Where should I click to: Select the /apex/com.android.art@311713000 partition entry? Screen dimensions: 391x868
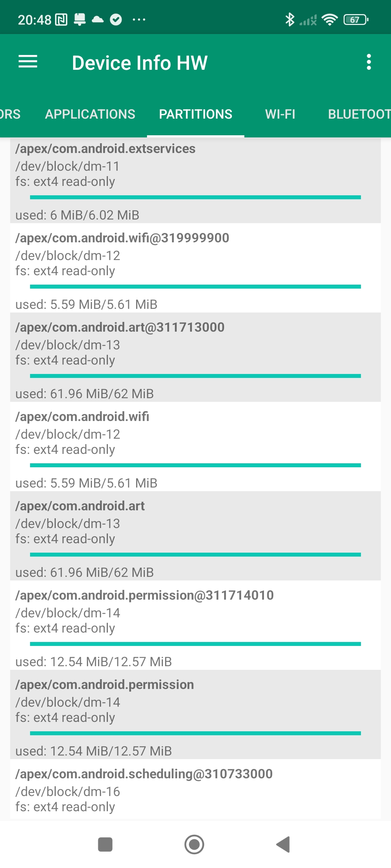click(x=195, y=357)
